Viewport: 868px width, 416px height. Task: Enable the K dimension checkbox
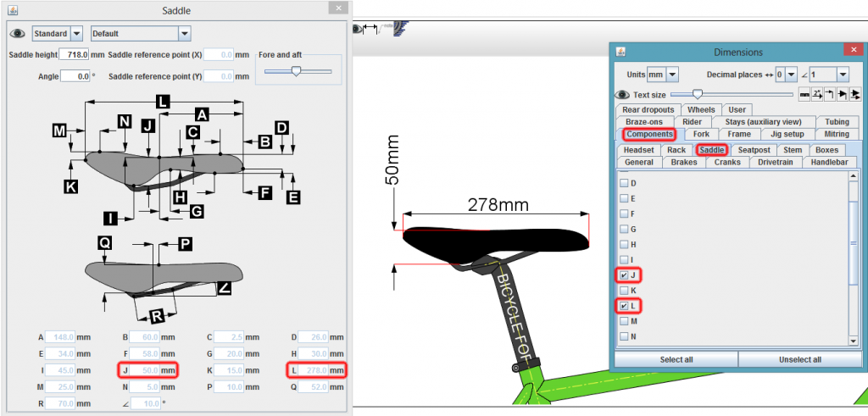tap(625, 291)
